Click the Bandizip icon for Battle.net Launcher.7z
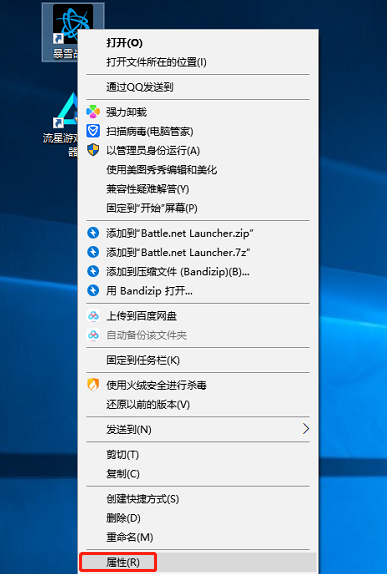The height and width of the screenshot is (574, 387). [x=93, y=252]
